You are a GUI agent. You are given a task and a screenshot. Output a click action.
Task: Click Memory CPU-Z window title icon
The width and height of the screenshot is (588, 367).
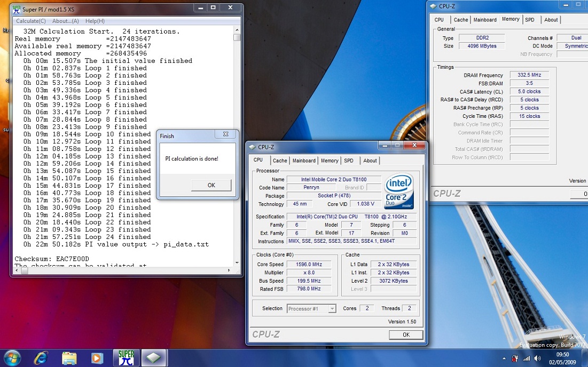tap(433, 6)
